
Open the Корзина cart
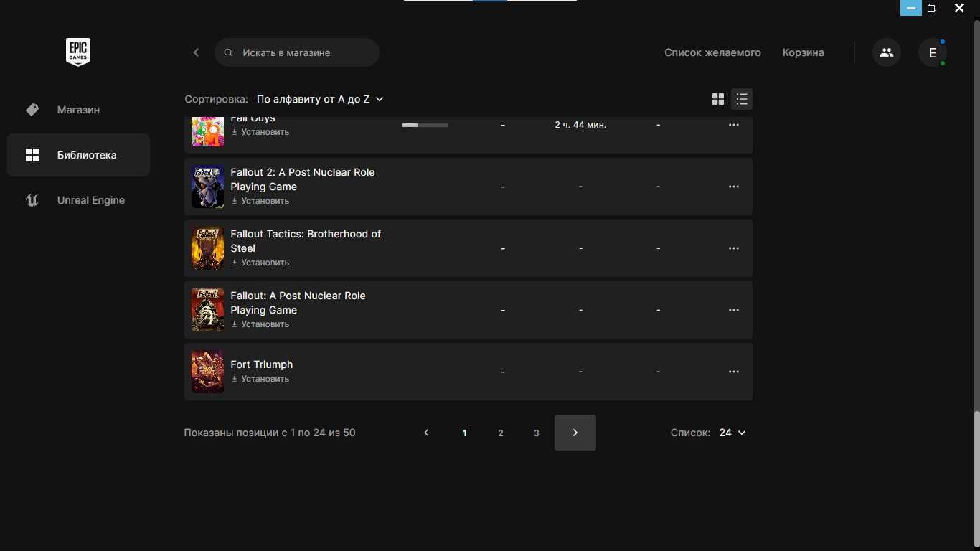803,52
